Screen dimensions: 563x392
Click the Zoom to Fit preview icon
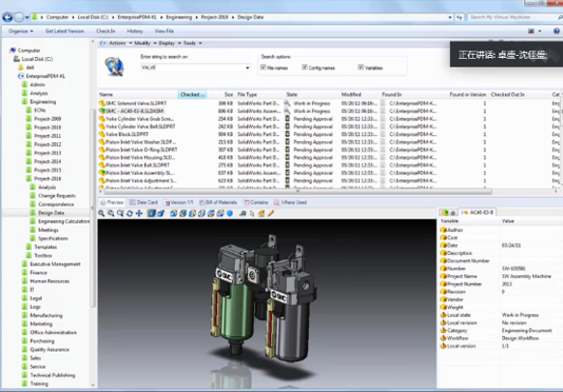101,213
